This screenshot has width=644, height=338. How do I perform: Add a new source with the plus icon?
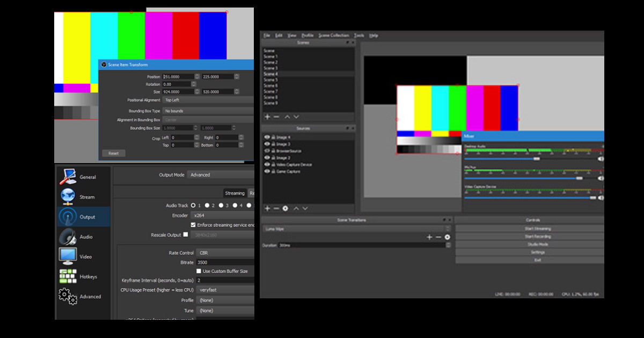pyautogui.click(x=268, y=208)
